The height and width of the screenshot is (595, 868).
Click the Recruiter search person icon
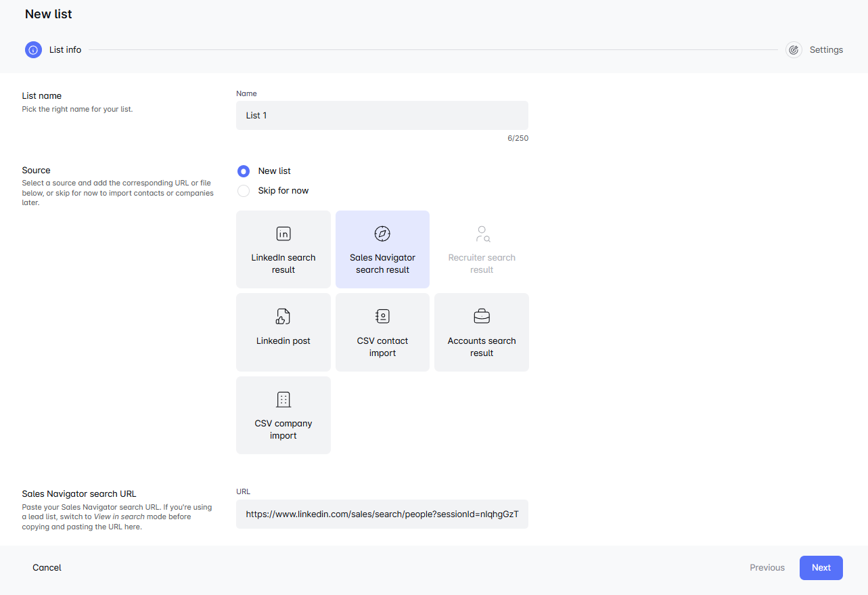pos(482,234)
